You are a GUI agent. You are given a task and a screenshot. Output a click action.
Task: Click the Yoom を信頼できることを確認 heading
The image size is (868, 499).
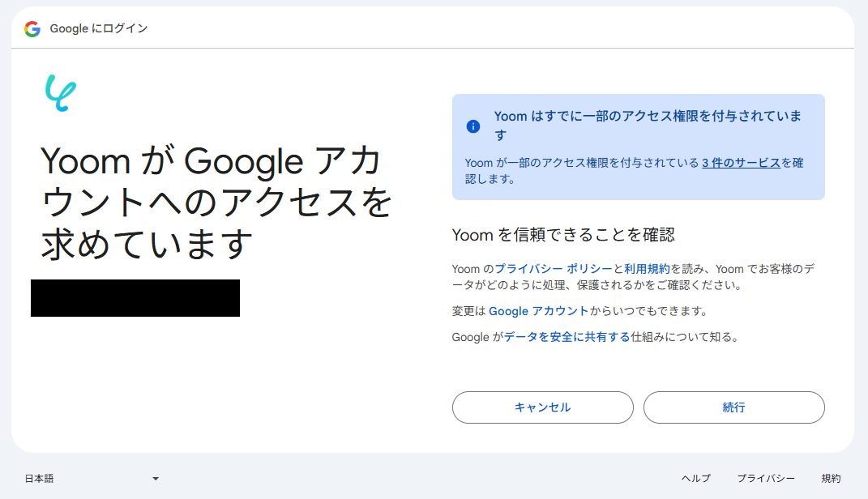pyautogui.click(x=563, y=236)
